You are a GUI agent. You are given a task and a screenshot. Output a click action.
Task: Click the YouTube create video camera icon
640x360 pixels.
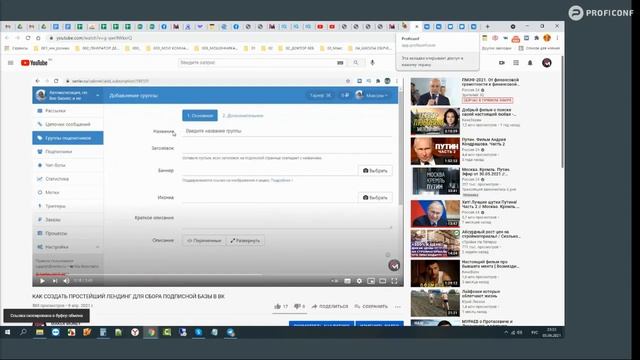click(x=502, y=63)
